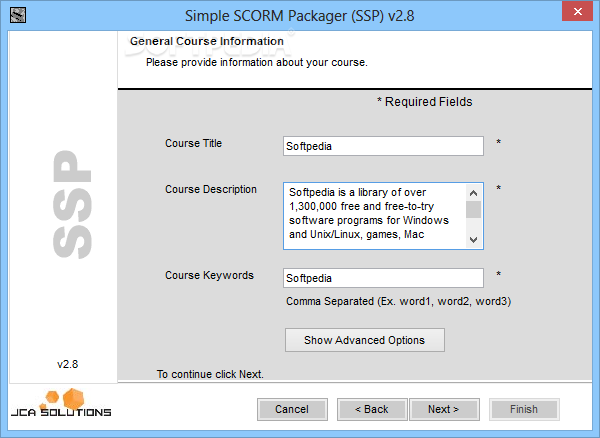This screenshot has width=600, height=438.
Task: Click the Course Title input field
Action: coord(383,146)
